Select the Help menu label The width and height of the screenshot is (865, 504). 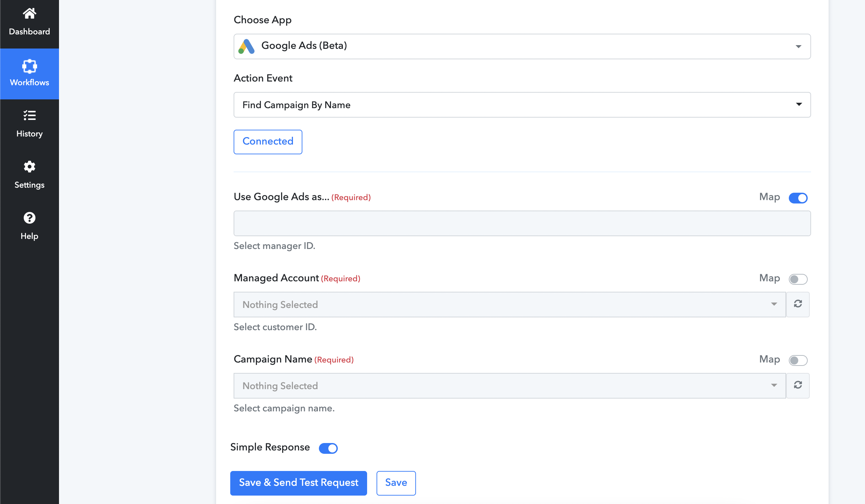tap(30, 236)
